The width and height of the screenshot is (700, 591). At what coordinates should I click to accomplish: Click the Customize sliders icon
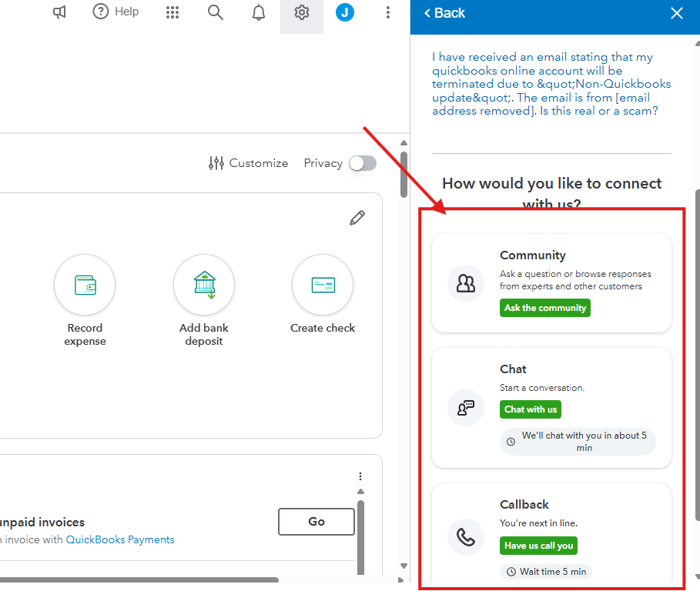click(x=216, y=163)
